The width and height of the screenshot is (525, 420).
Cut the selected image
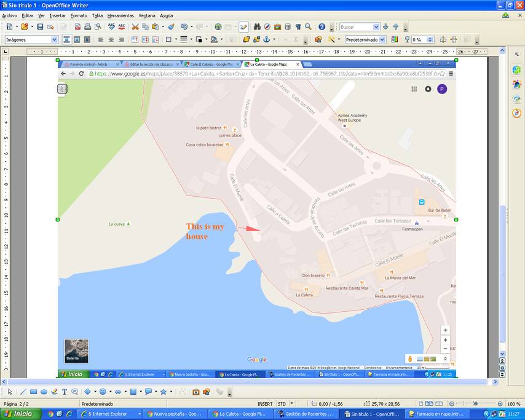[x=135, y=27]
